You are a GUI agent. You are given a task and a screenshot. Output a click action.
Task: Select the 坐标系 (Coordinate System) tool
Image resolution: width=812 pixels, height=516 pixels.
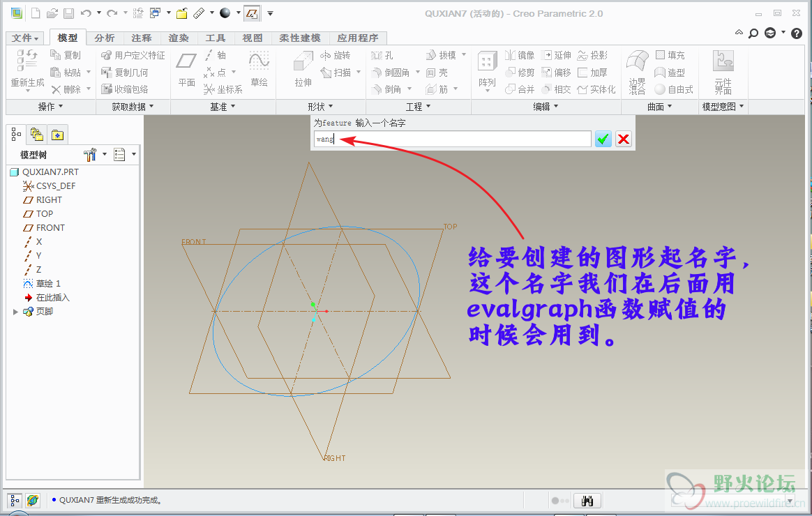(223, 89)
